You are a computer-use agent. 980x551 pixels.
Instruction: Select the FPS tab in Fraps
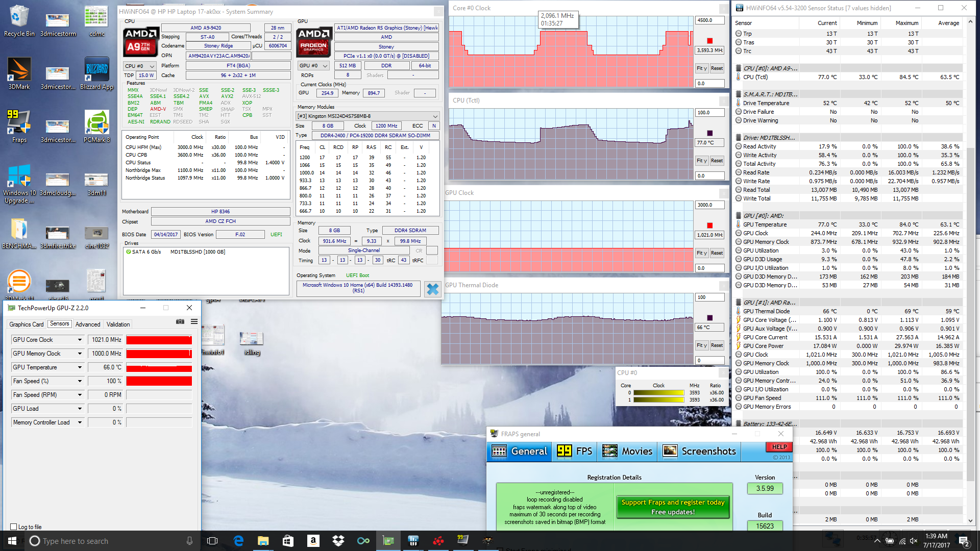pos(575,451)
